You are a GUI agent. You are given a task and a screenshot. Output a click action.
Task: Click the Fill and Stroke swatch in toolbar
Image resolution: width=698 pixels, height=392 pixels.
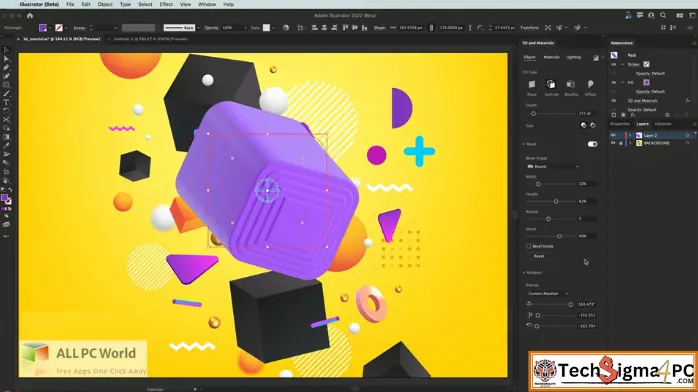(6, 199)
